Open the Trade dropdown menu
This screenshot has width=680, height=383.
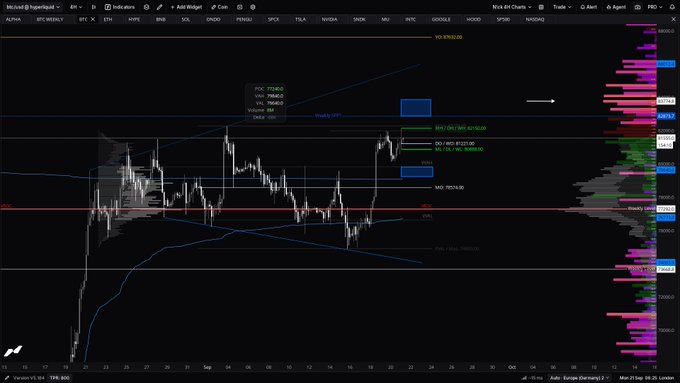click(562, 7)
